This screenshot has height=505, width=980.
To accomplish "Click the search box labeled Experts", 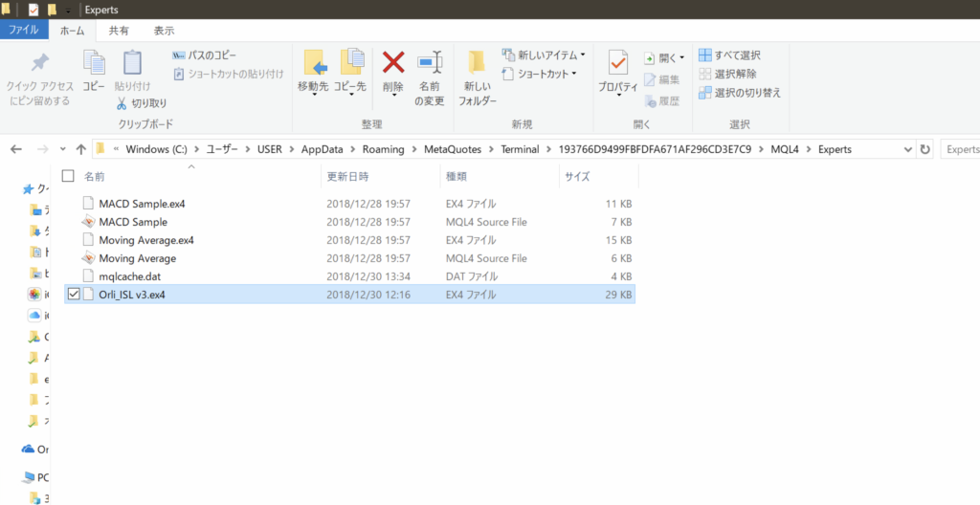I will click(x=961, y=149).
